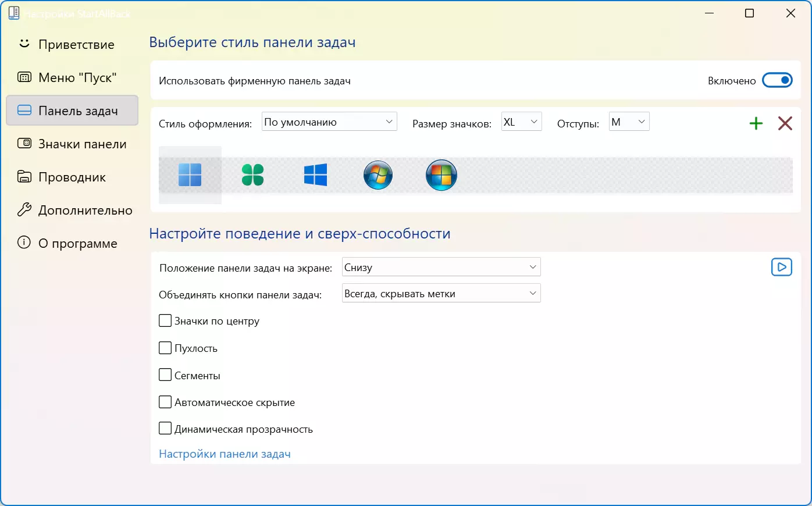Check the Пухлость option

click(x=165, y=348)
